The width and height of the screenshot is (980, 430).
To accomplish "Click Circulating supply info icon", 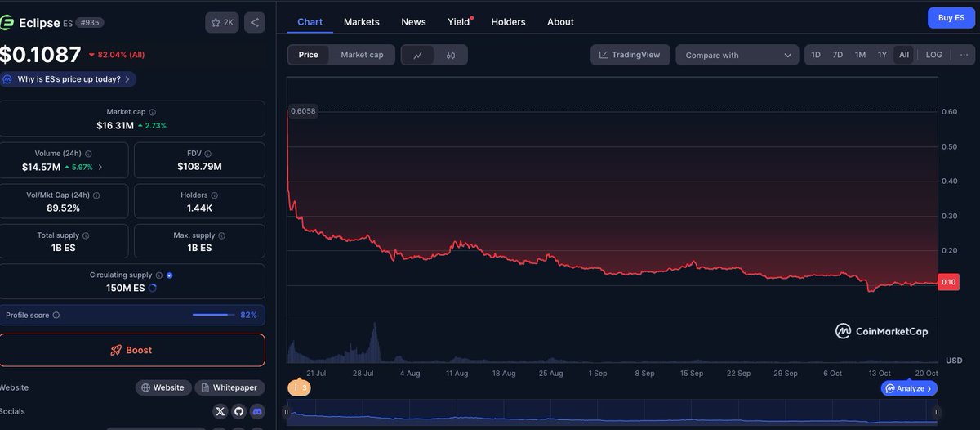I will click(159, 275).
